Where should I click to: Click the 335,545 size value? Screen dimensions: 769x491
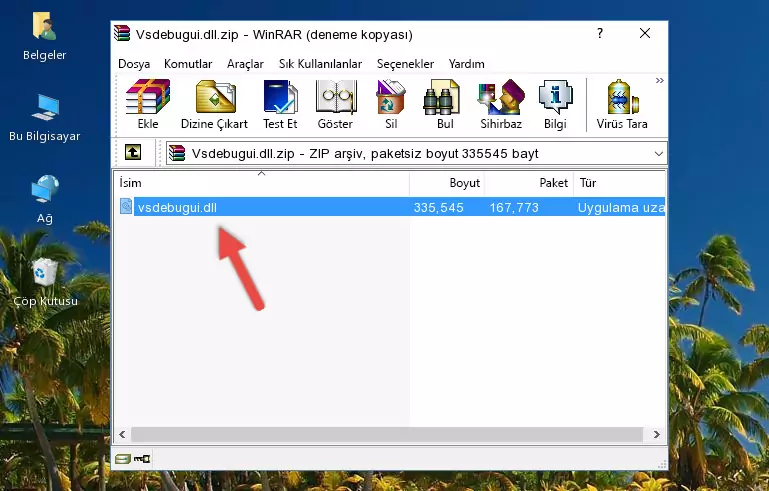(x=438, y=207)
